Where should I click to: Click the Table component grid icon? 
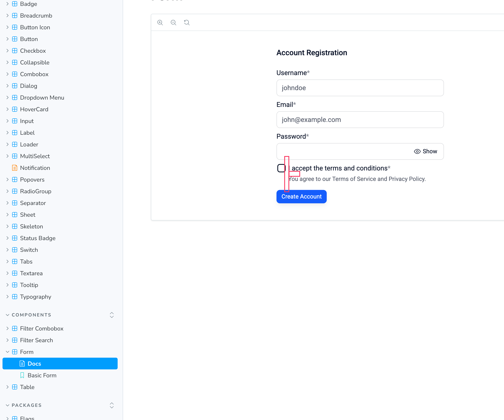pyautogui.click(x=15, y=387)
